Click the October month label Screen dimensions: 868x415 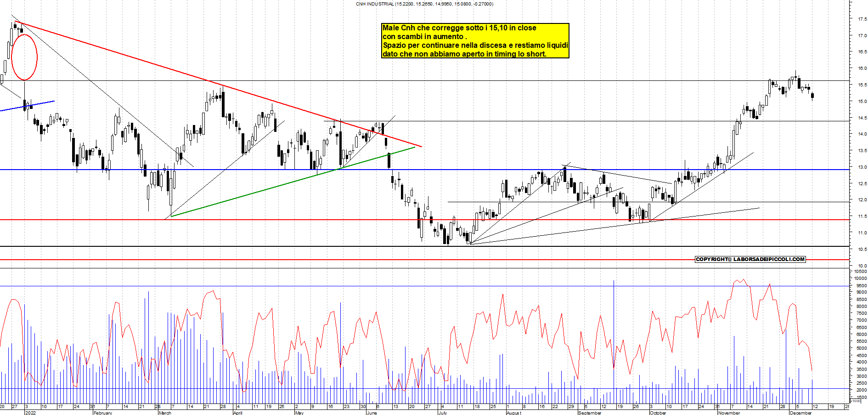pyautogui.click(x=658, y=413)
